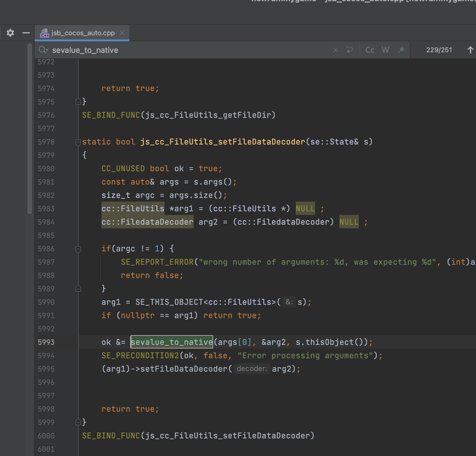Toggle the Regex (.*) search option

[401, 50]
